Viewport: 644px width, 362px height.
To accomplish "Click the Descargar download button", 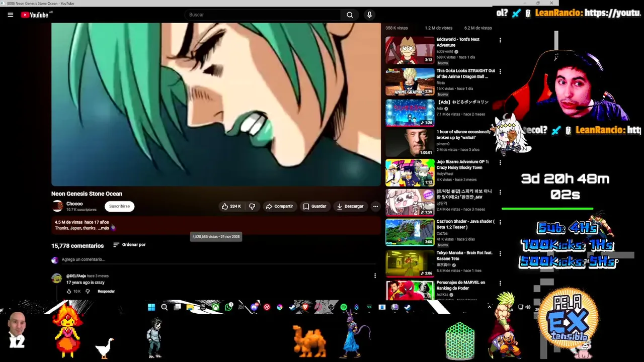I will click(x=350, y=206).
